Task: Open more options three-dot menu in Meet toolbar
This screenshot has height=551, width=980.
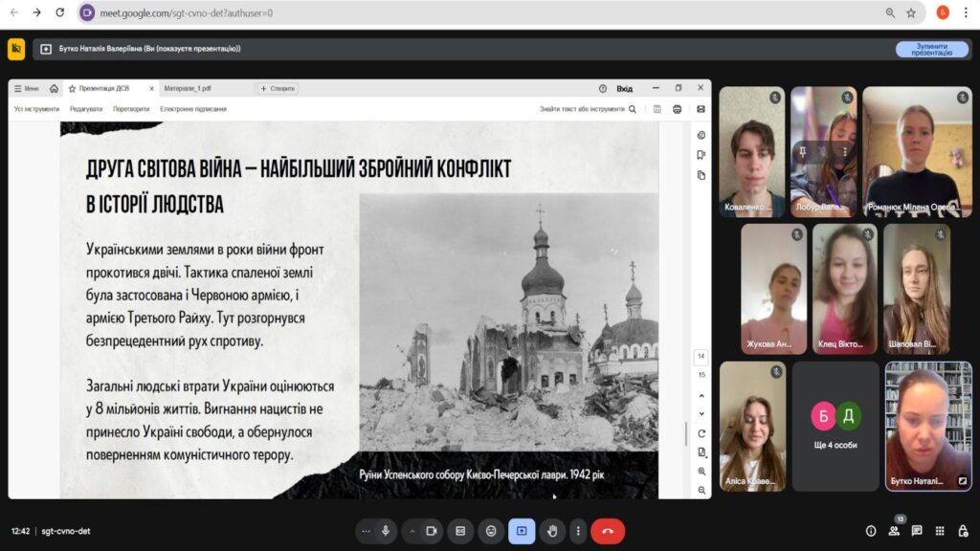Action: tap(578, 531)
